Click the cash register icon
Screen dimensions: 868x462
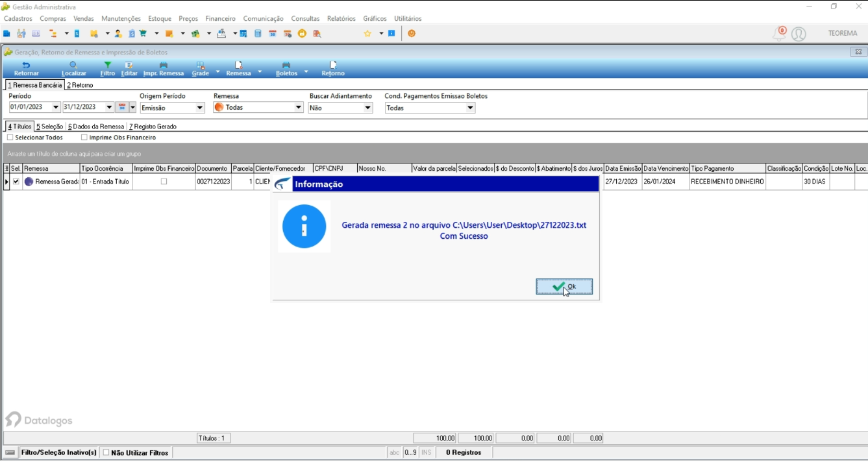pos(221,33)
